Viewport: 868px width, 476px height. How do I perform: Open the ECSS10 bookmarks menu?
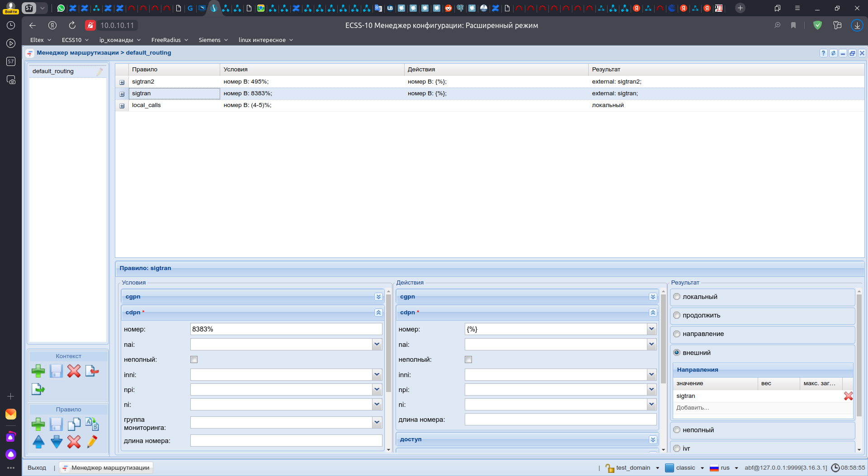(x=75, y=40)
